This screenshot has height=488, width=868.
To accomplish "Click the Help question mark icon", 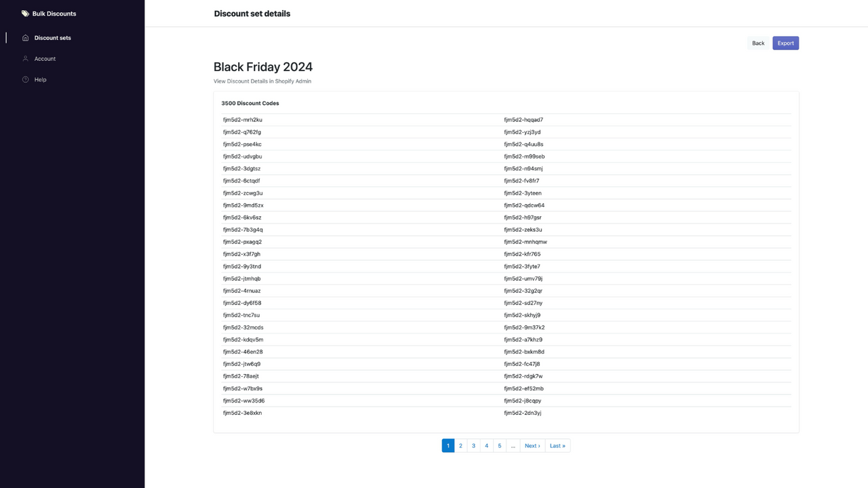I will coord(24,79).
